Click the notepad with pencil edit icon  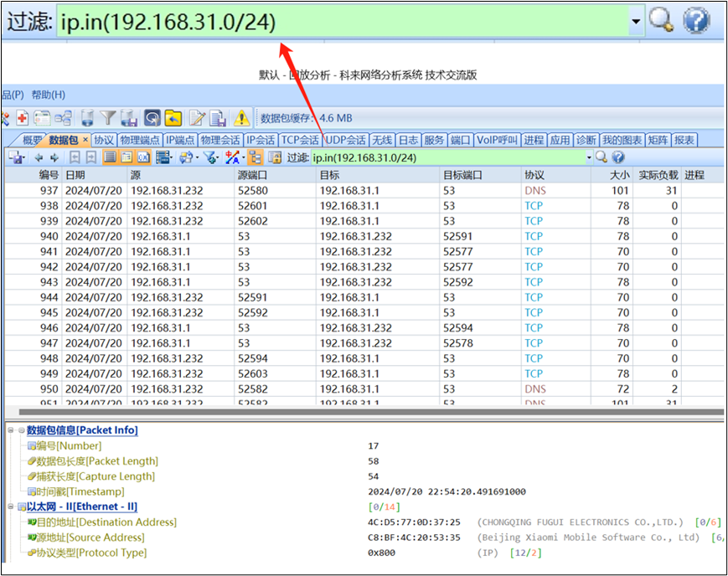[x=197, y=118]
